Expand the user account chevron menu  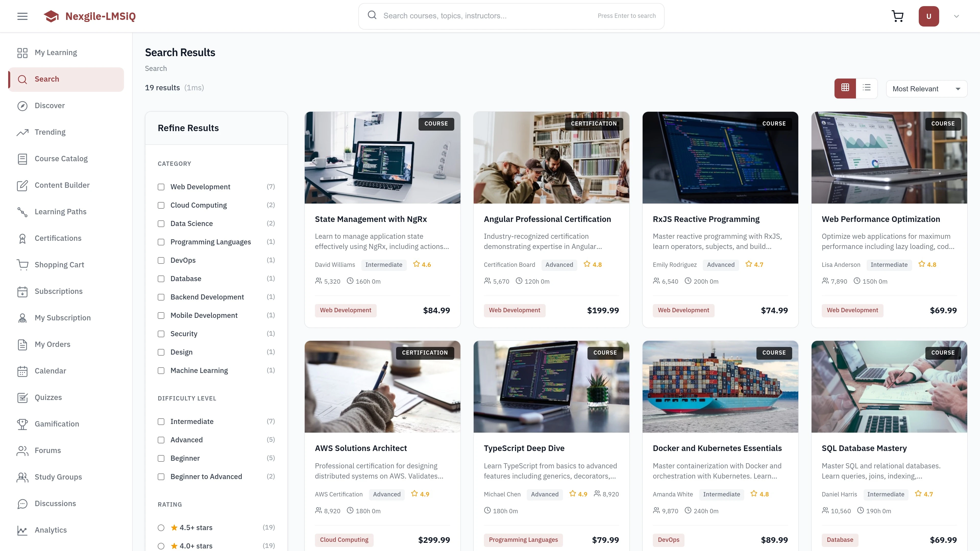point(957,16)
